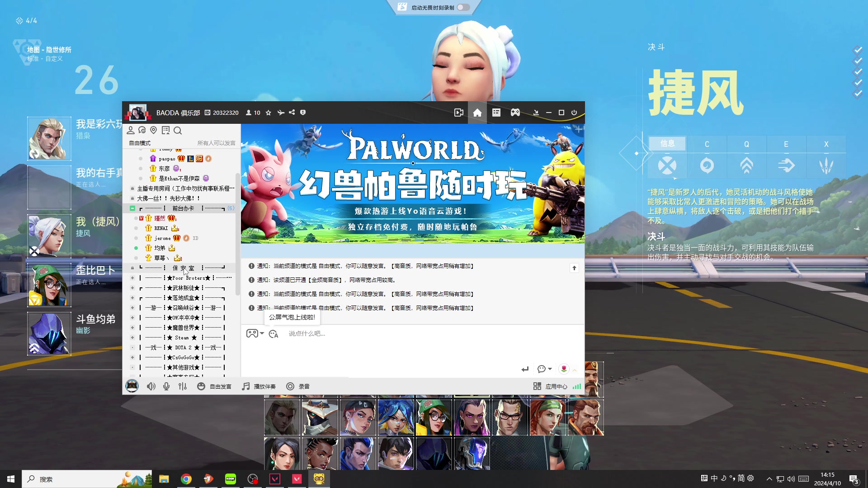Select user RENAI in channel list
This screenshot has width=868, height=488.
pyautogui.click(x=161, y=228)
